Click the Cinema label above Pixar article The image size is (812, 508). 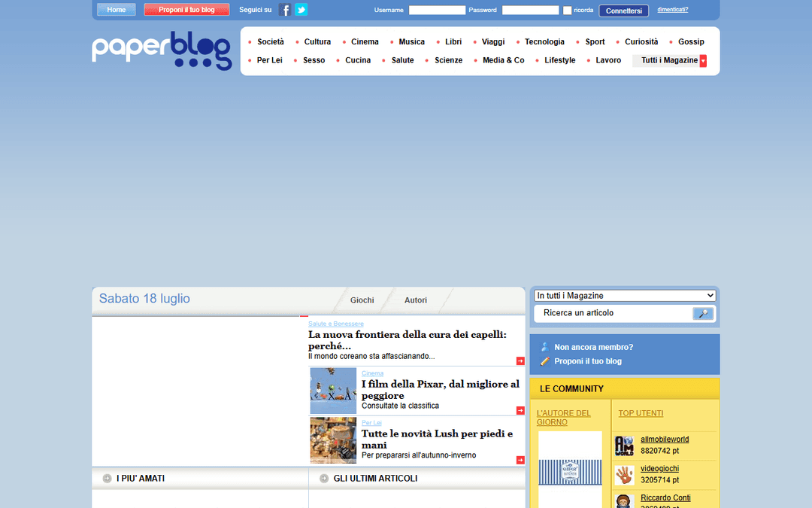372,373
